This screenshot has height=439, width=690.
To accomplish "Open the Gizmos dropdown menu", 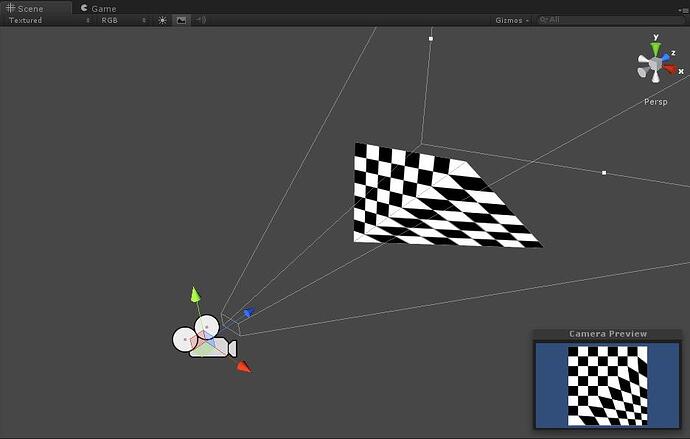I will tap(512, 20).
